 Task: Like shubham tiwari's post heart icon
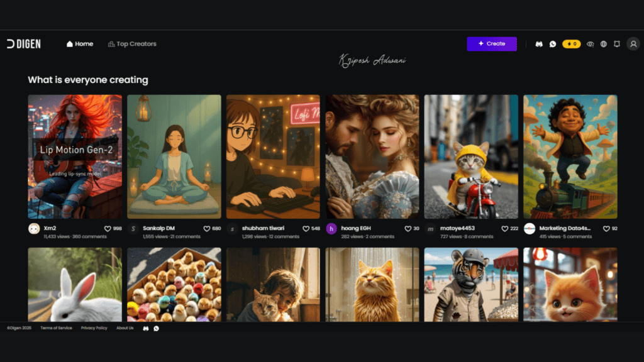(305, 228)
